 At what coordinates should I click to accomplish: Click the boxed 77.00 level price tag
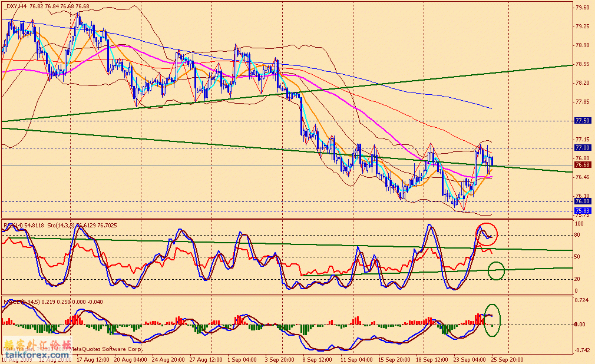click(x=583, y=148)
